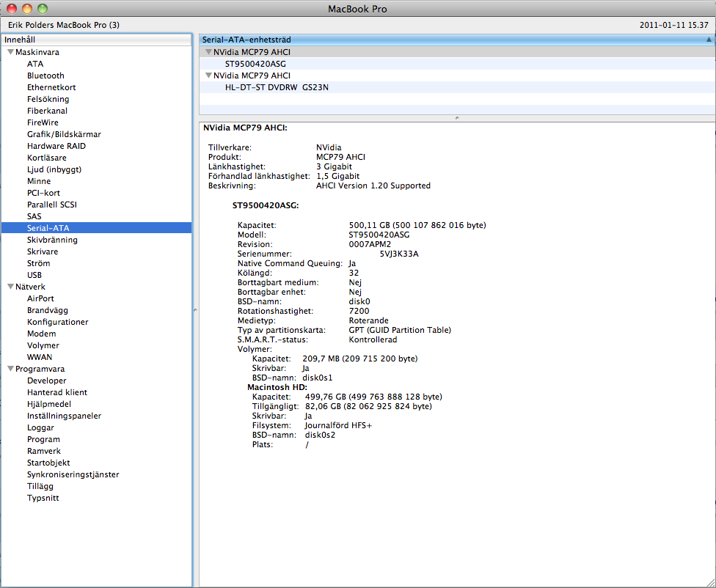Image resolution: width=716 pixels, height=588 pixels.
Task: Select ATA in the sidebar
Action: pos(35,64)
